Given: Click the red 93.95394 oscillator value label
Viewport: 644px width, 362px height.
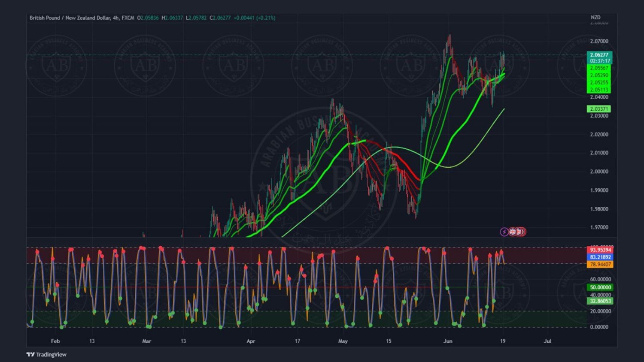Looking at the screenshot, I should (600, 250).
